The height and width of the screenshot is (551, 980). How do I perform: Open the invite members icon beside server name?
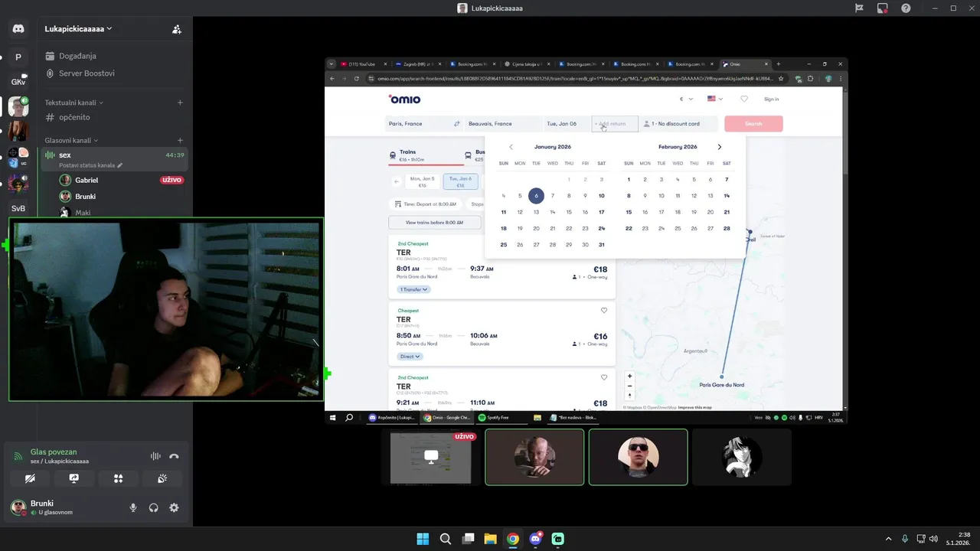tap(177, 29)
